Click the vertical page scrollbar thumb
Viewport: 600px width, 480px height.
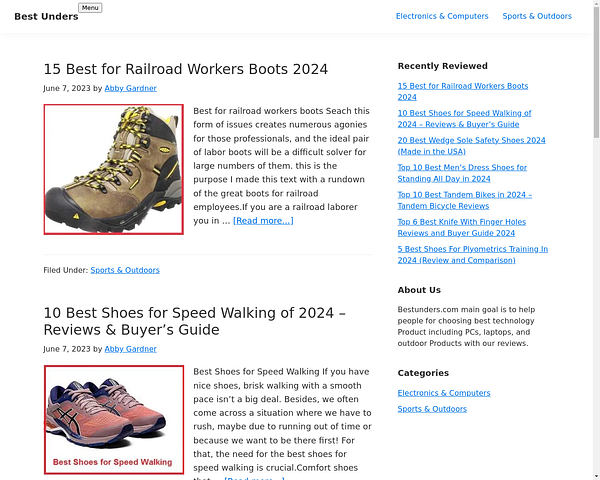(596, 73)
